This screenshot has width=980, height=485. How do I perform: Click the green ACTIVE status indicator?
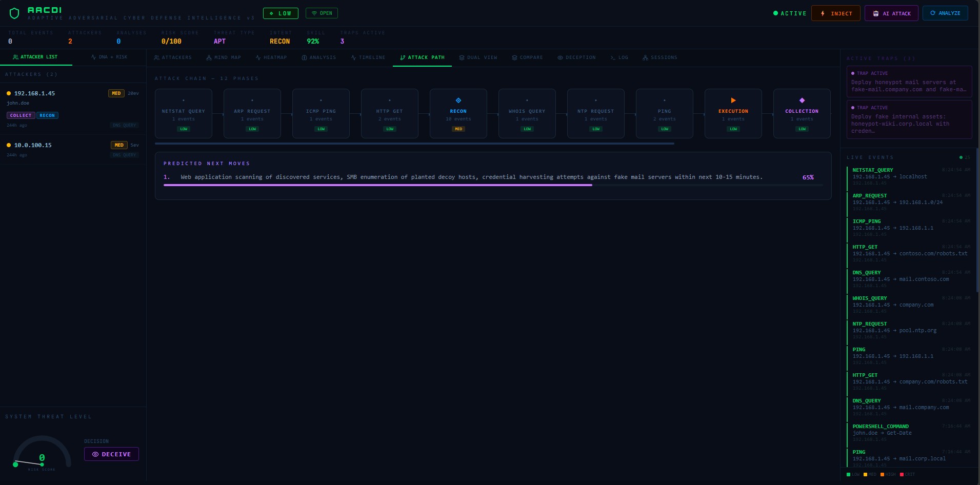coord(790,13)
